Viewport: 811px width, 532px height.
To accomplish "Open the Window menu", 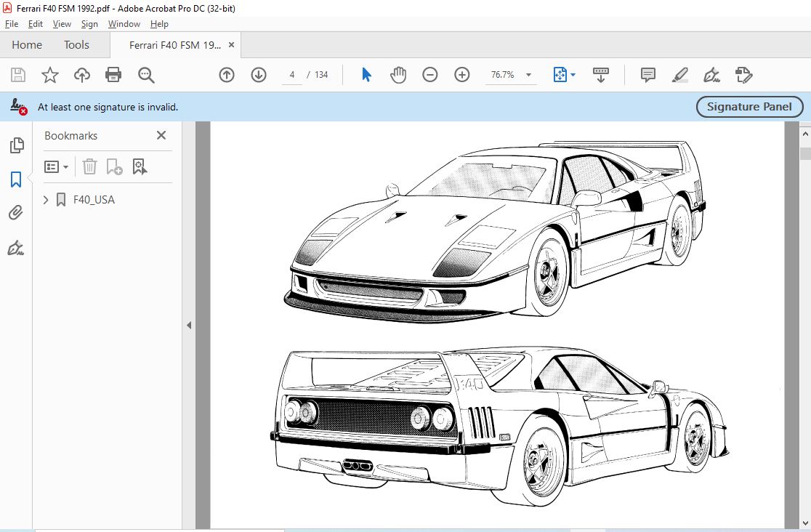I will pyautogui.click(x=124, y=24).
